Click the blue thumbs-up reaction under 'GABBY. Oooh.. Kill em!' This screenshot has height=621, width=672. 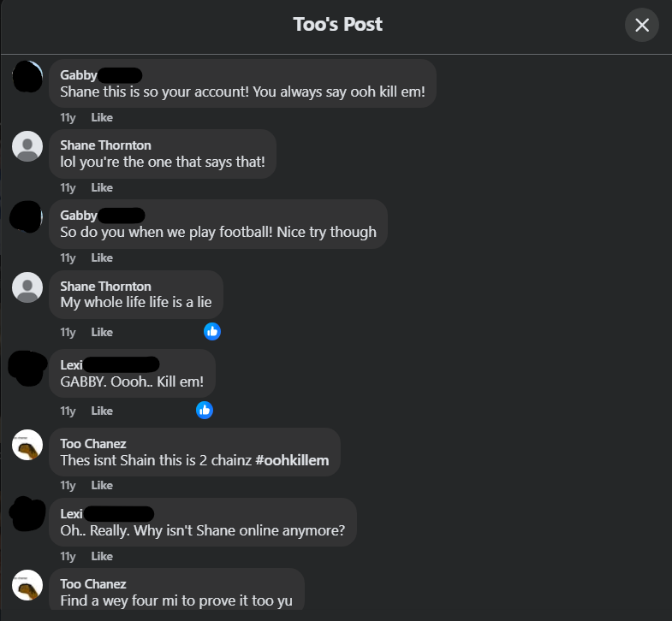[205, 411]
